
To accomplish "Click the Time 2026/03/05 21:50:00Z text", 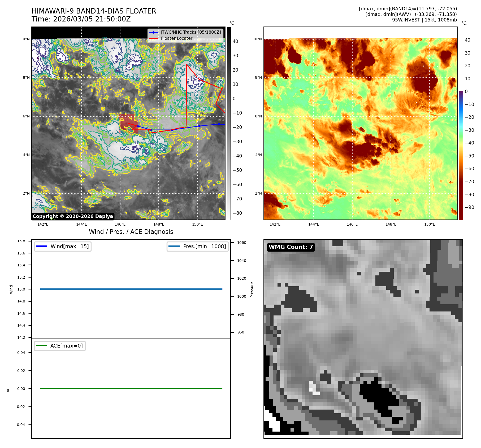I will 81,19.
